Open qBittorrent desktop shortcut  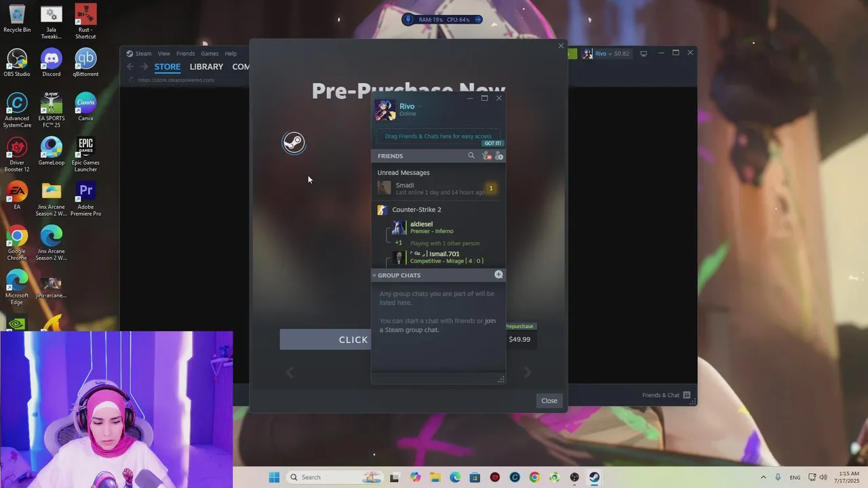pos(85,63)
